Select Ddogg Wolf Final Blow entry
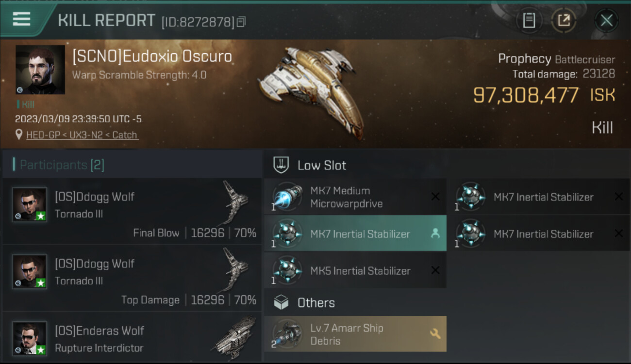The height and width of the screenshot is (364, 631). pyautogui.click(x=131, y=212)
